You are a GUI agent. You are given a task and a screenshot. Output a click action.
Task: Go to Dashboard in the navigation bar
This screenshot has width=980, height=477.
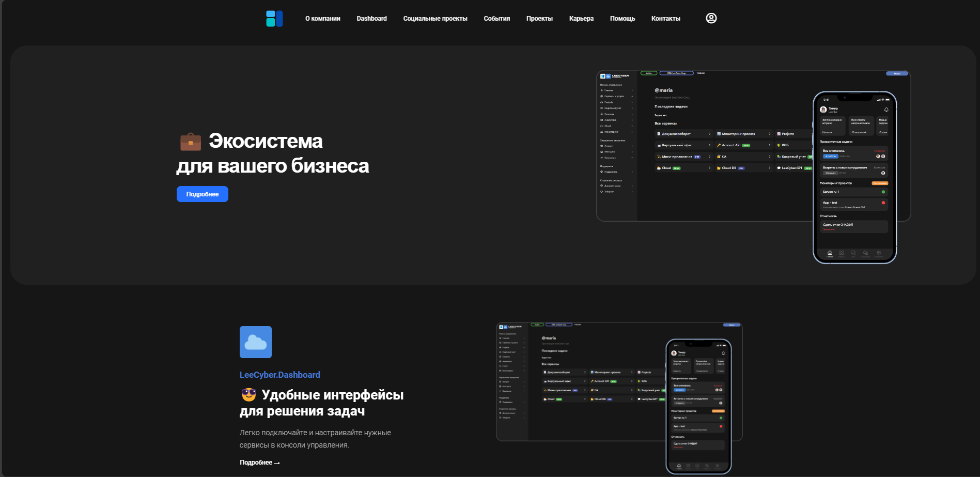pos(371,19)
